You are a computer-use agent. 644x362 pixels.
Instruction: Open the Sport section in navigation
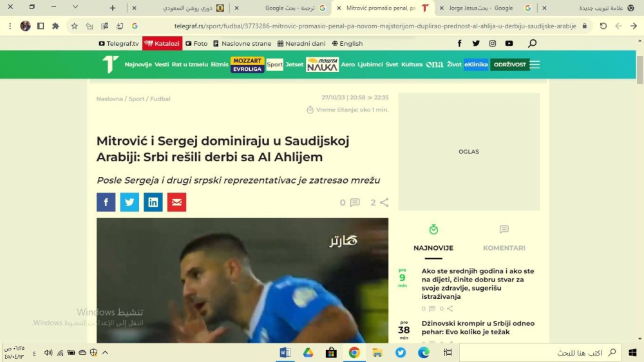pos(275,64)
